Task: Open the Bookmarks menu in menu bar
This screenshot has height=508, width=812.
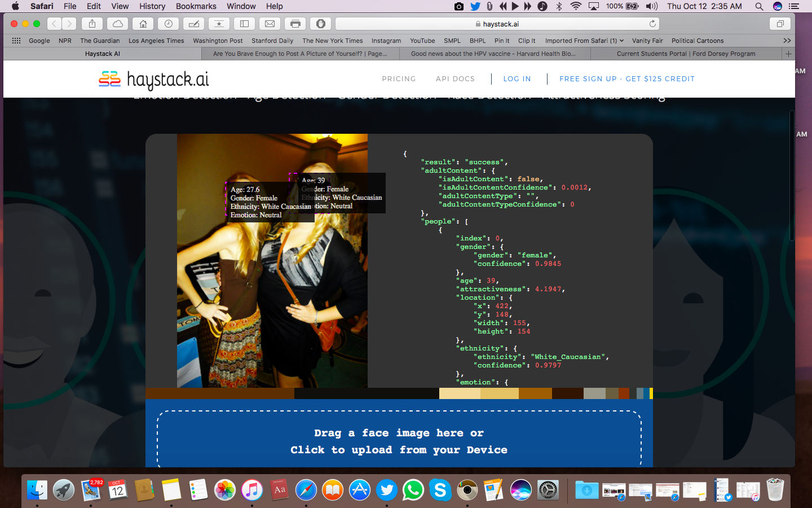Action: pyautogui.click(x=196, y=6)
